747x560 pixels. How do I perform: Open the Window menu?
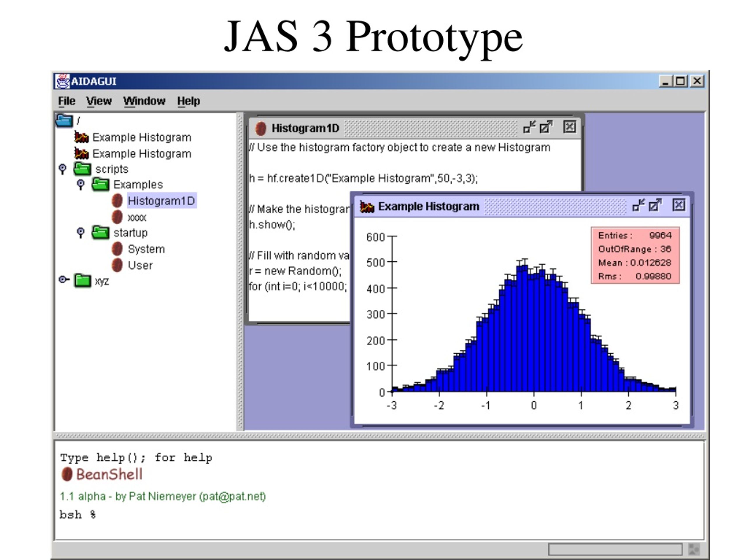[144, 101]
